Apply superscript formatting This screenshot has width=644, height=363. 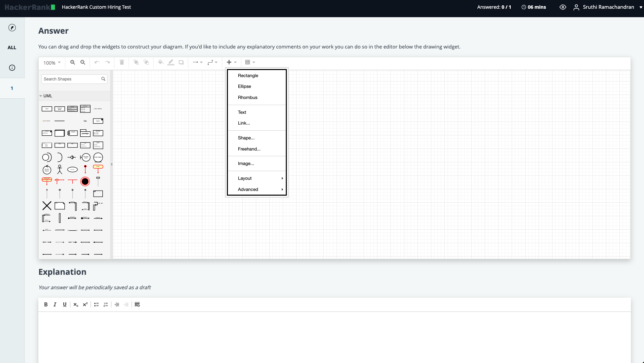(85, 304)
